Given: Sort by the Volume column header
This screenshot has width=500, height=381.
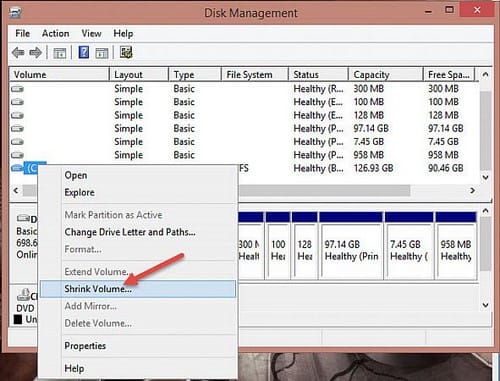Looking at the screenshot, I should click(60, 75).
